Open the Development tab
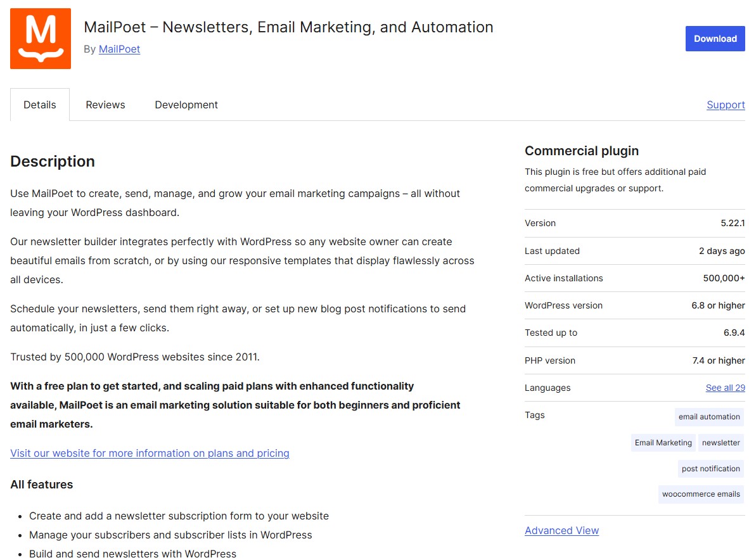This screenshot has width=749, height=560. [186, 105]
